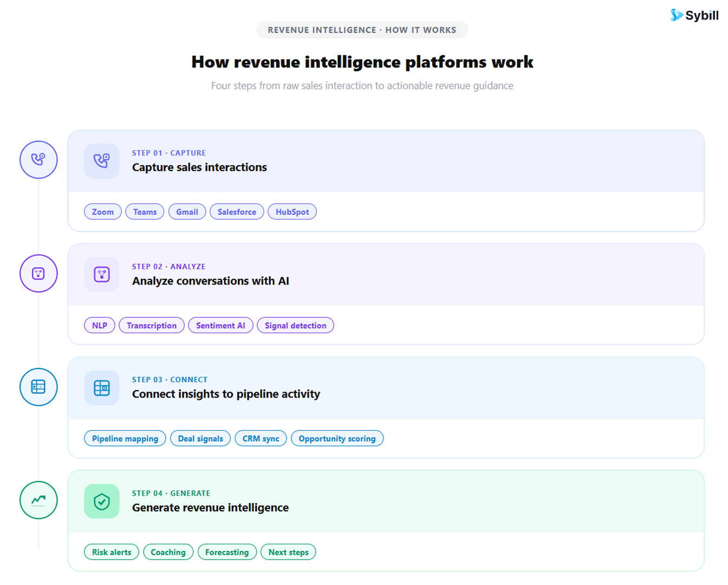The width and height of the screenshot is (728, 585).
Task: Open the Coaching tag
Action: [168, 552]
